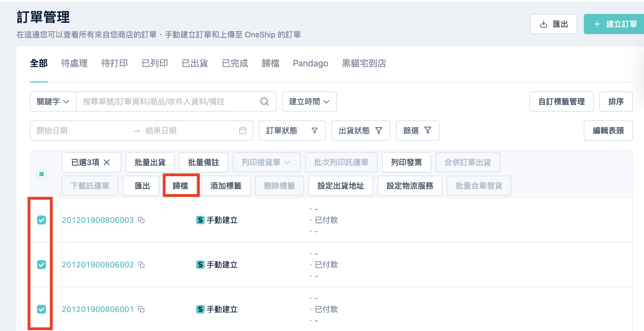Screen dimensions: 644x331
Task: Focus the order search input field
Action: click(x=170, y=102)
